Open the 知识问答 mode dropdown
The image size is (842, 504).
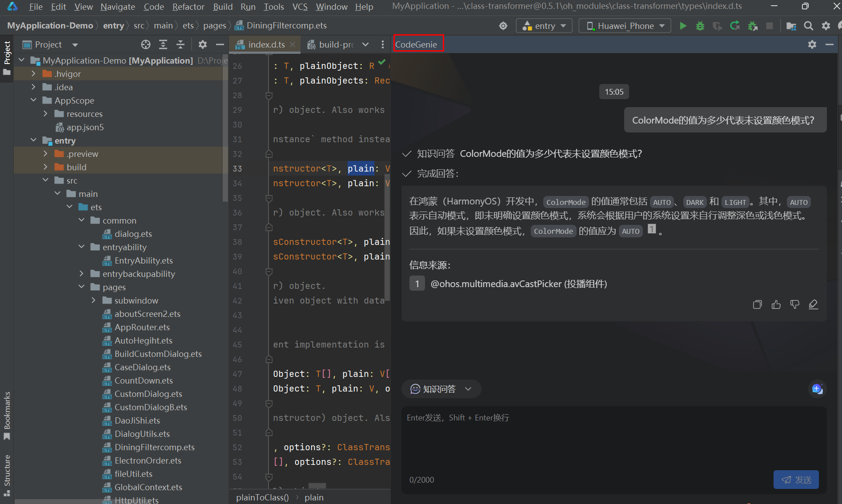(441, 389)
